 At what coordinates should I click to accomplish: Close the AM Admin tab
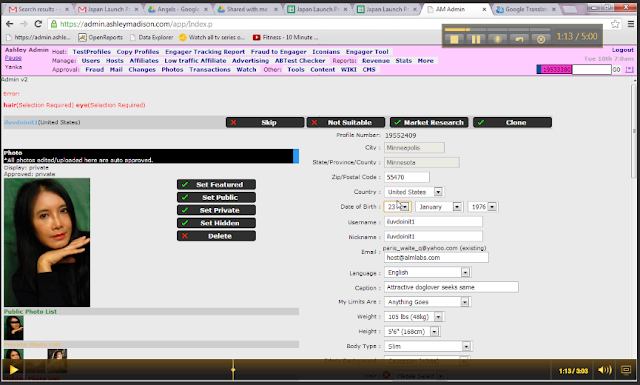coord(484,9)
